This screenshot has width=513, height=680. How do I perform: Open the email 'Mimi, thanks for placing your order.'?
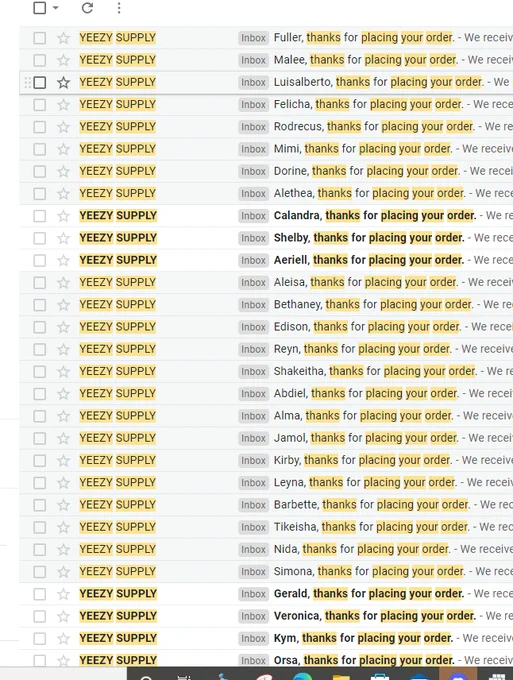[x=363, y=149]
